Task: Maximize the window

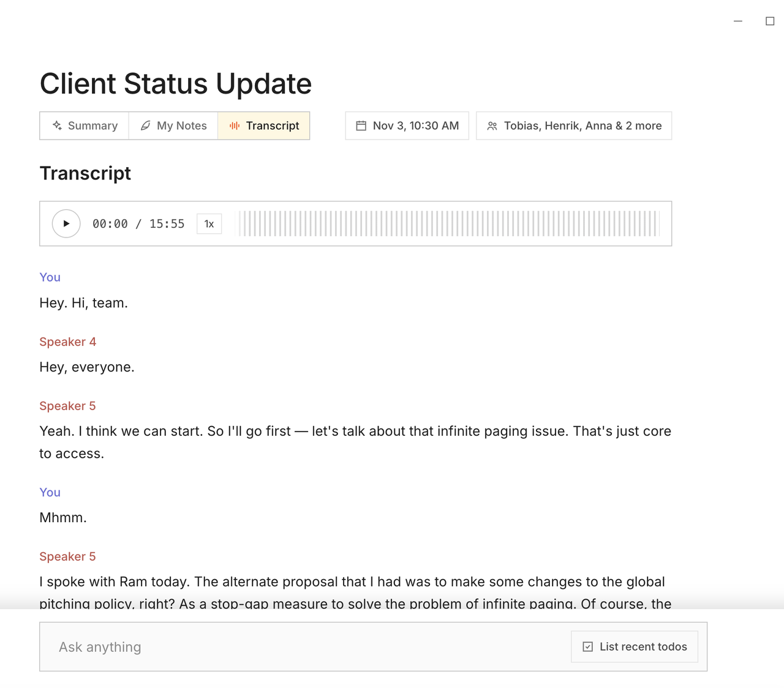Action: (770, 21)
